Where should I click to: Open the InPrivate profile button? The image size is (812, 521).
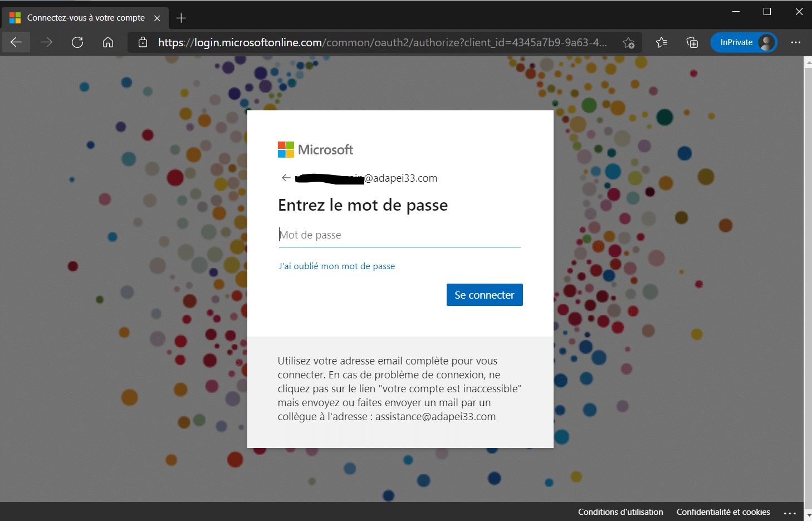coord(743,42)
